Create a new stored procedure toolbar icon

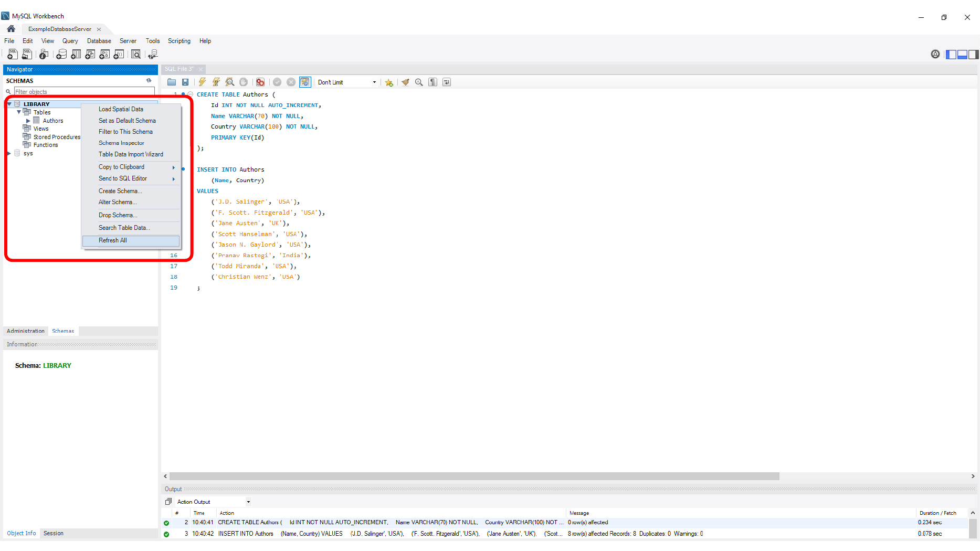pyautogui.click(x=104, y=54)
